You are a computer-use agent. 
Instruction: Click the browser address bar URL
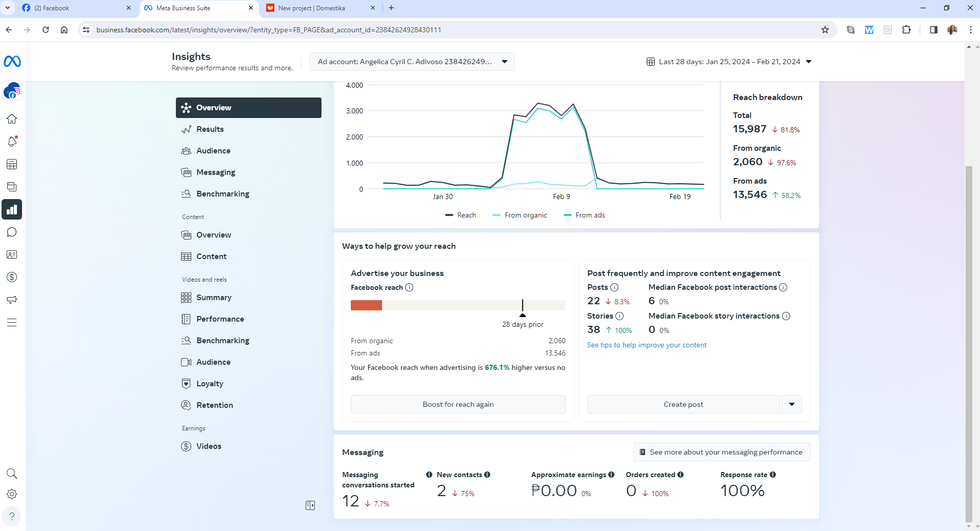pyautogui.click(x=269, y=30)
